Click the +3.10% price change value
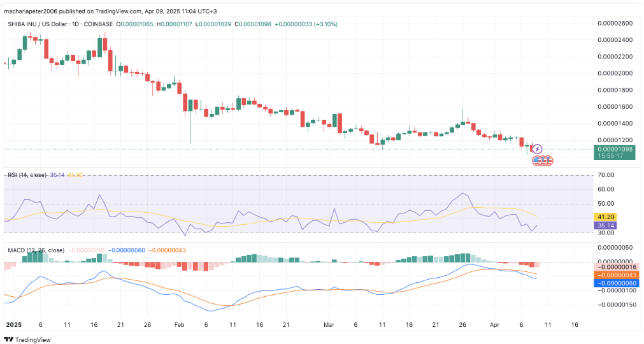The height and width of the screenshot is (344, 644). 324,24
